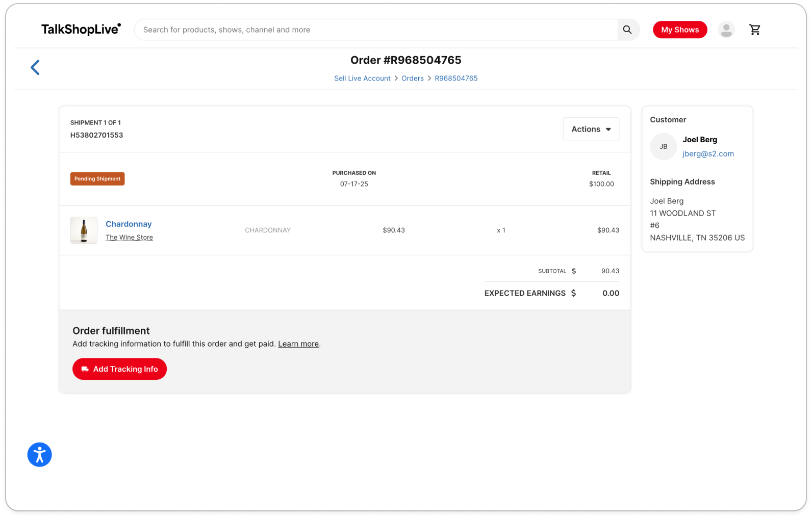Image resolution: width=812 pixels, height=519 pixels.
Task: Click retail value $100.00
Action: click(x=601, y=184)
